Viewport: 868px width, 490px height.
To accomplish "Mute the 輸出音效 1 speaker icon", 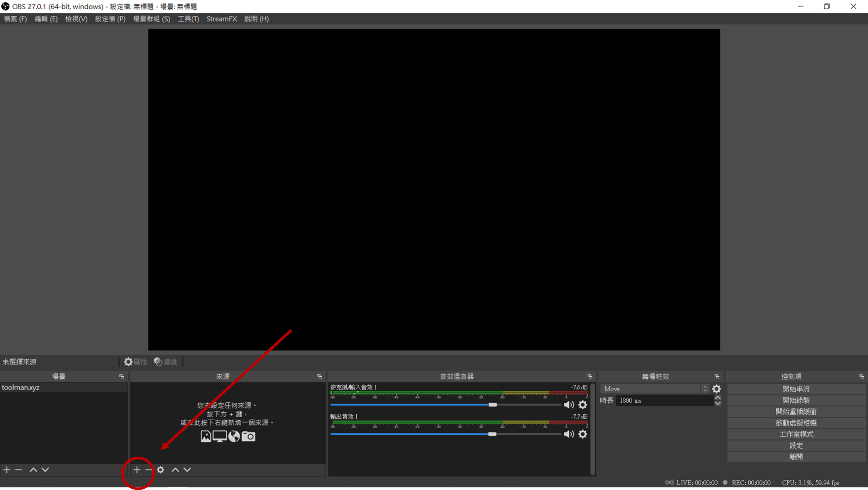I will pos(569,434).
